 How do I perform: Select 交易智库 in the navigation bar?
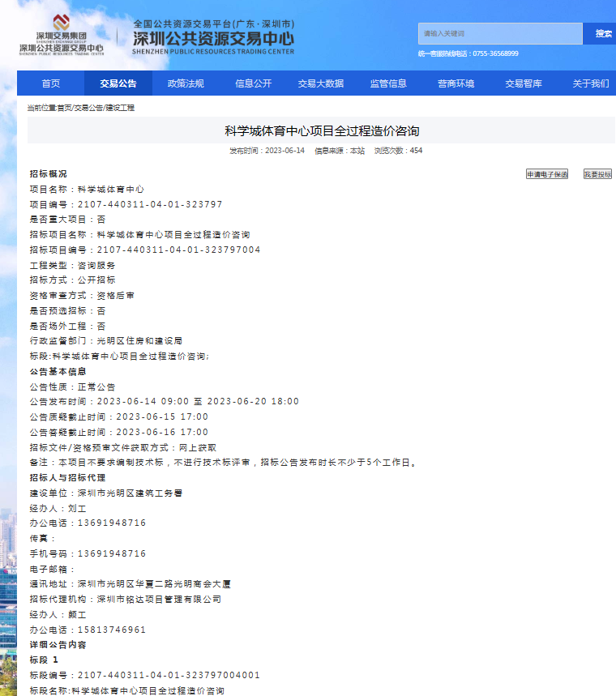(523, 83)
